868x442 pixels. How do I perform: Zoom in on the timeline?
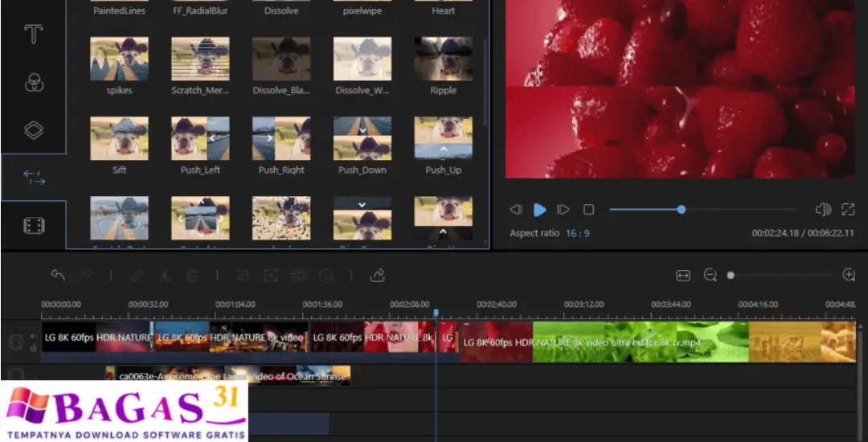point(849,275)
